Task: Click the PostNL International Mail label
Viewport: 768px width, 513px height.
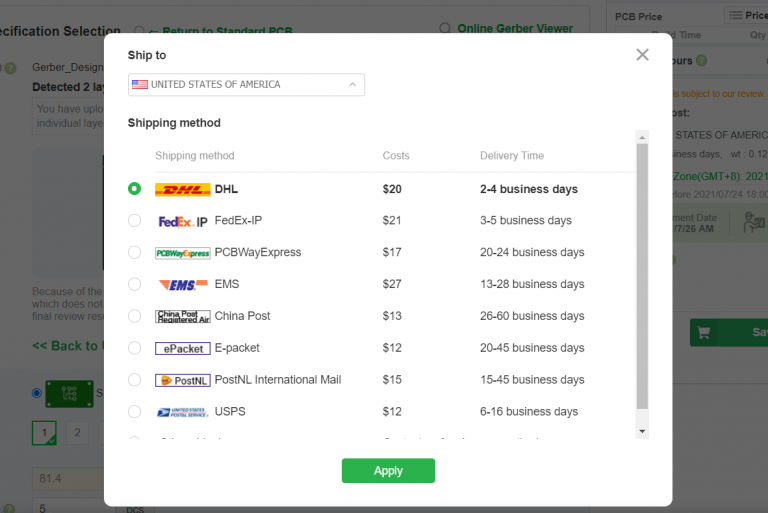Action: coord(278,380)
